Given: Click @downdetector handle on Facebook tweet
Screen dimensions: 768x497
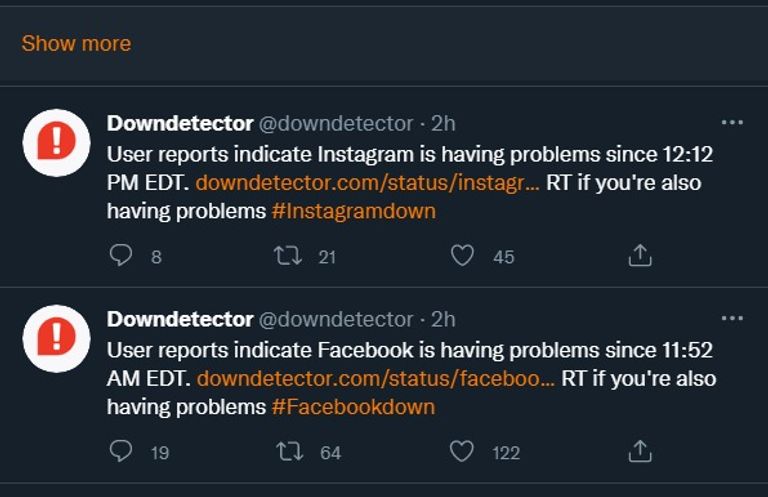Looking at the screenshot, I should tap(336, 319).
